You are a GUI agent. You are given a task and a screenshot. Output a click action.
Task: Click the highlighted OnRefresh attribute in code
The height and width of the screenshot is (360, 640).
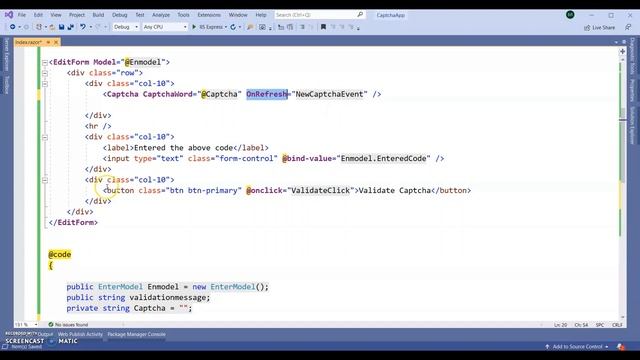267,94
